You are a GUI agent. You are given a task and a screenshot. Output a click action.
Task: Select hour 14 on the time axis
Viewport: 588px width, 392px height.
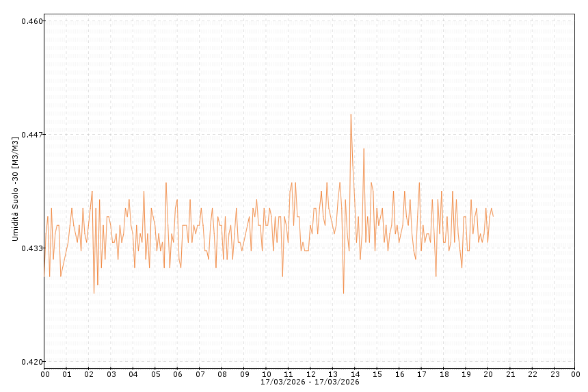click(x=356, y=374)
